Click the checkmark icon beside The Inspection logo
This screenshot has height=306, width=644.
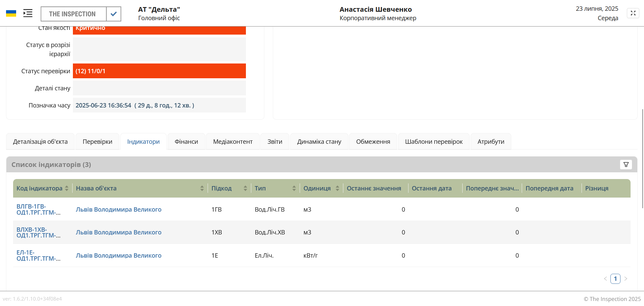click(114, 14)
